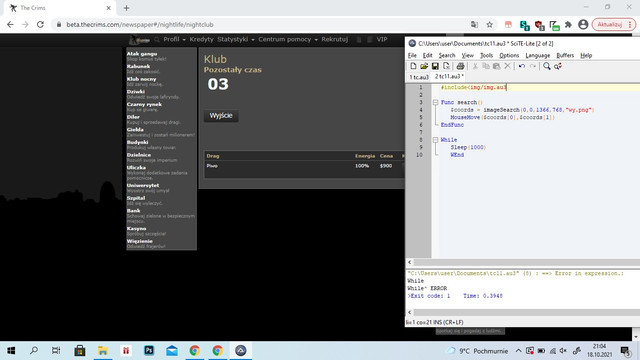640x360 pixels.
Task: Click the Paste icon in SciTE
Action: click(496, 66)
